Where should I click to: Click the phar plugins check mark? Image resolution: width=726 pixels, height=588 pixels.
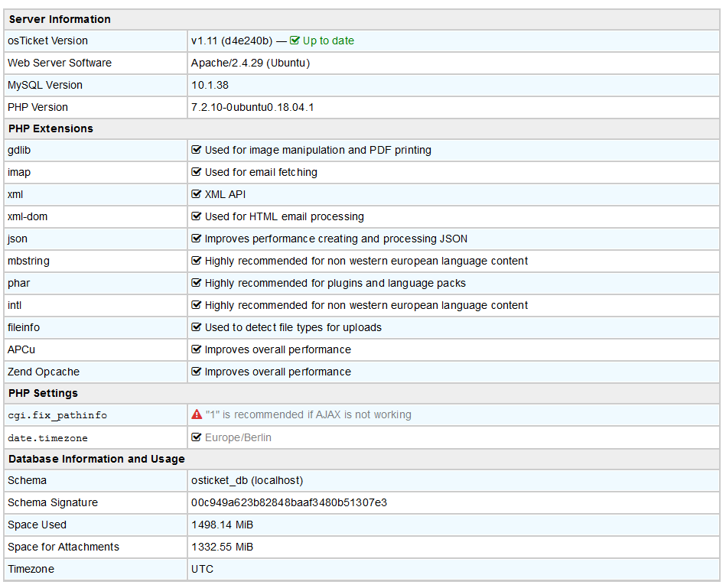tap(197, 284)
